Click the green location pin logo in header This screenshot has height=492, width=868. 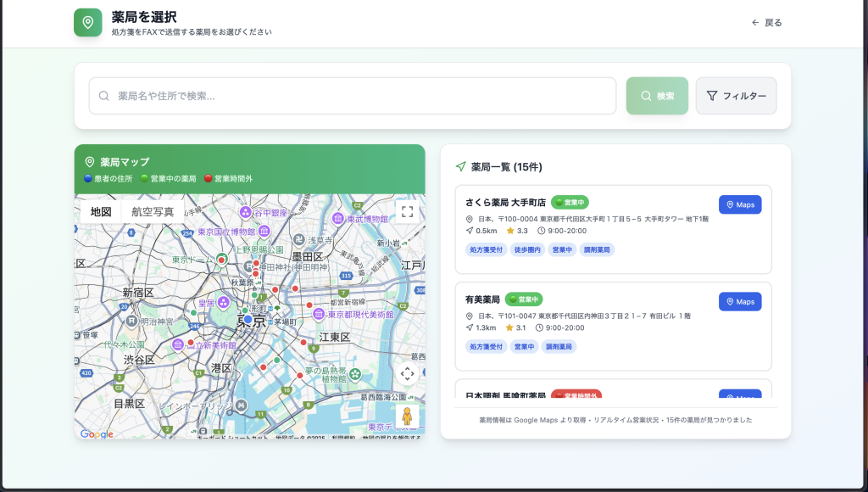coord(87,23)
